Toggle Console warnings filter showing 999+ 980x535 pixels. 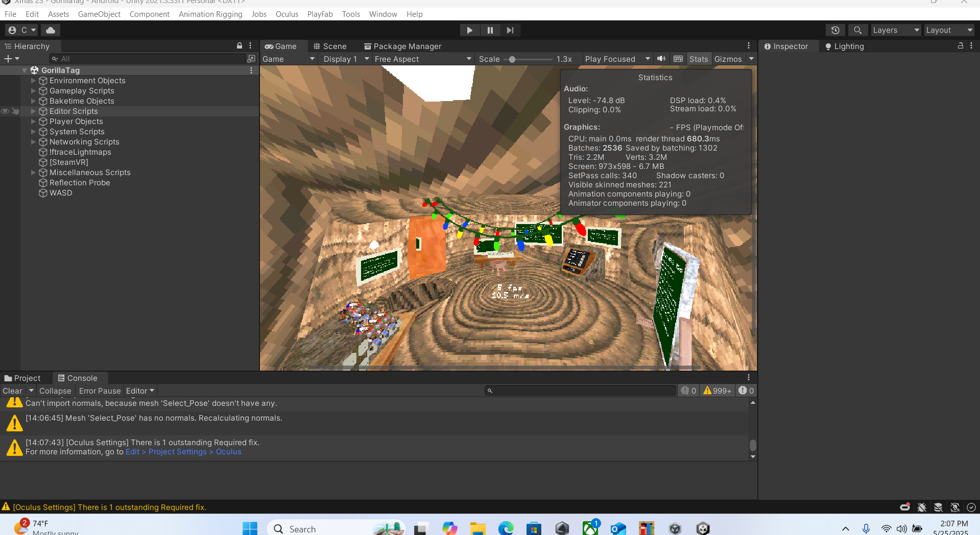click(718, 391)
